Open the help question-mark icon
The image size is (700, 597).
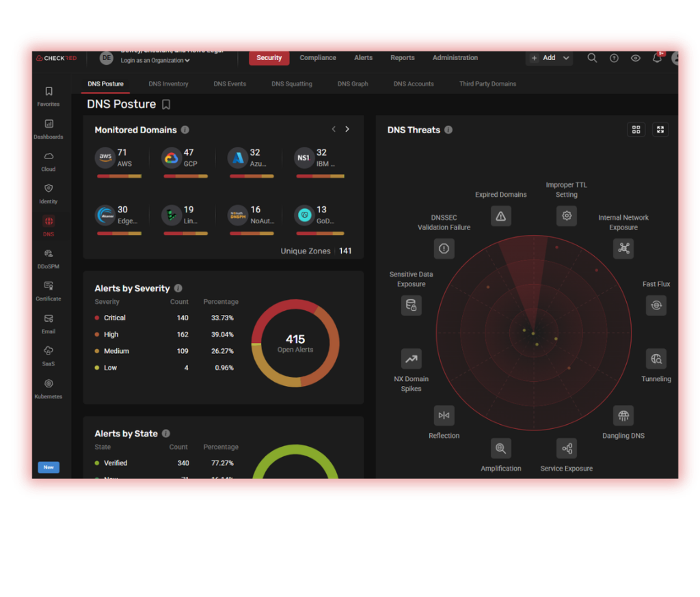[x=614, y=58]
